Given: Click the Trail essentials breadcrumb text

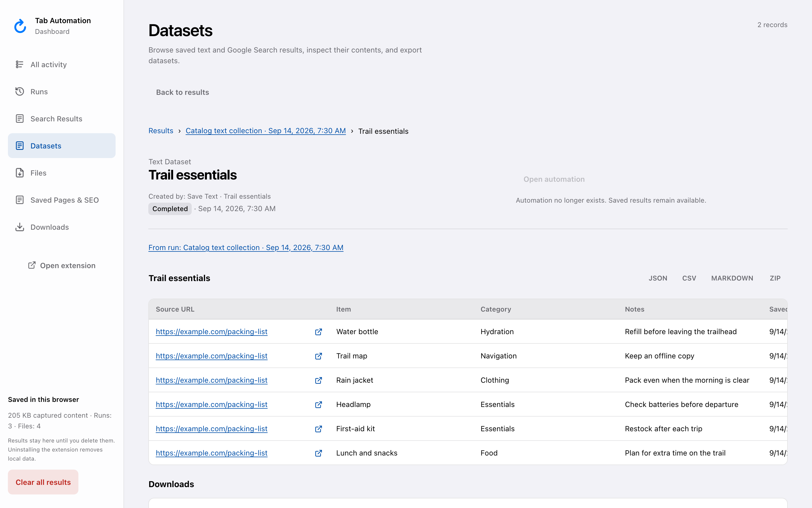Looking at the screenshot, I should 383,131.
